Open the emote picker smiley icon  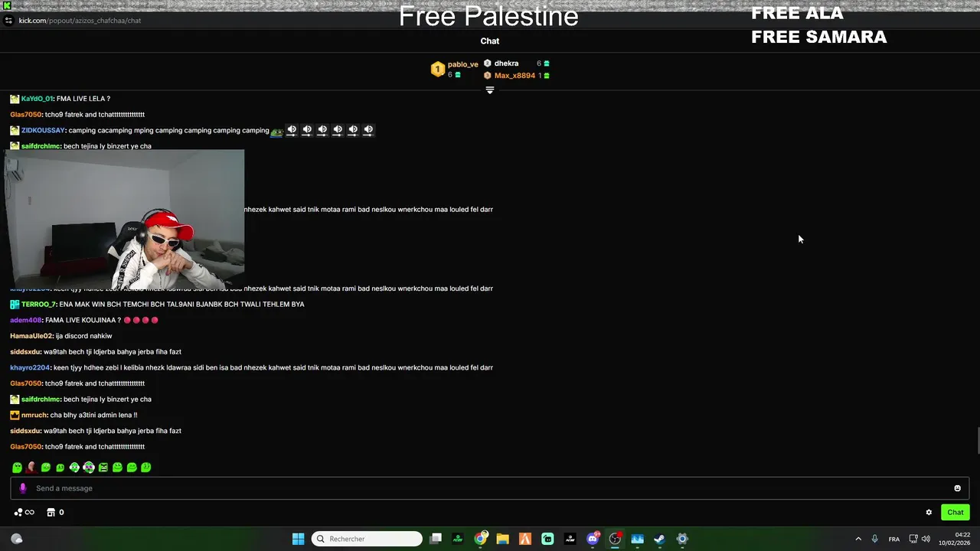pos(957,488)
